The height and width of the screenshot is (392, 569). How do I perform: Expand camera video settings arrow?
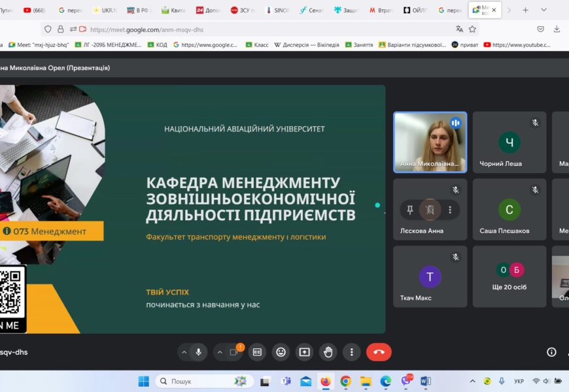[220, 352]
